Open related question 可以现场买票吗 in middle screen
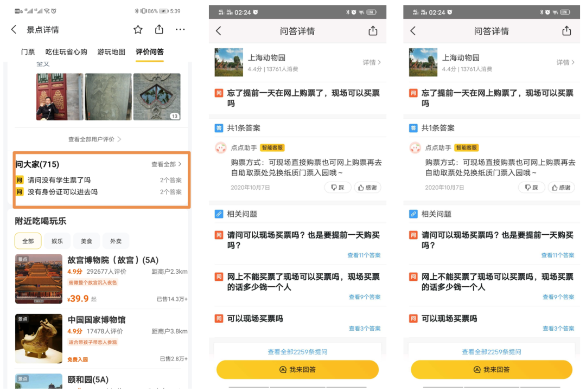The image size is (586, 392). [x=255, y=318]
